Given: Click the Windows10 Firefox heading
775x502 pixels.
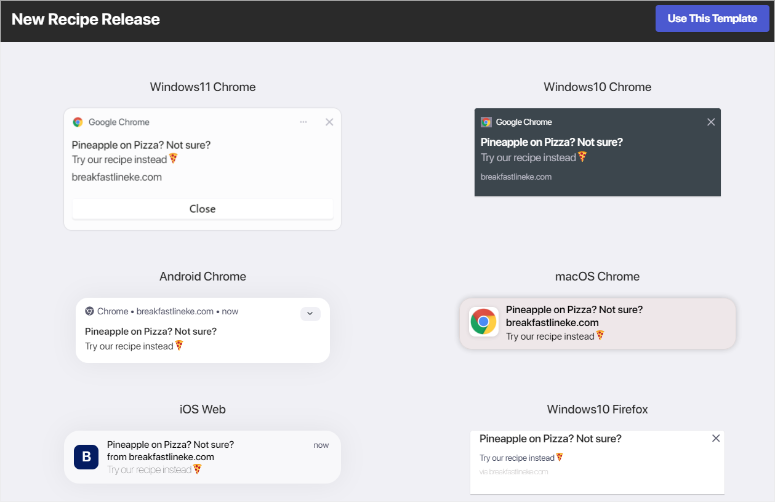Looking at the screenshot, I should coord(597,410).
